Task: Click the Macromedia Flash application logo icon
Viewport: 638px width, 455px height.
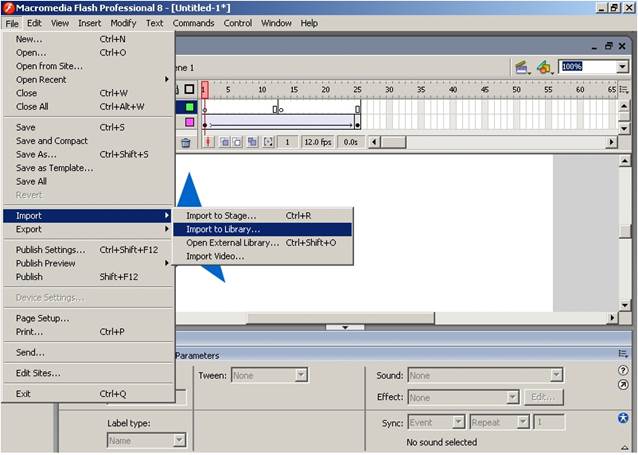Action: coord(8,8)
